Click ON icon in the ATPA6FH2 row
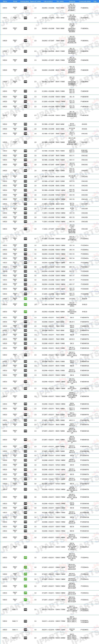Screen dimensions: 99x644 (25, 239)
